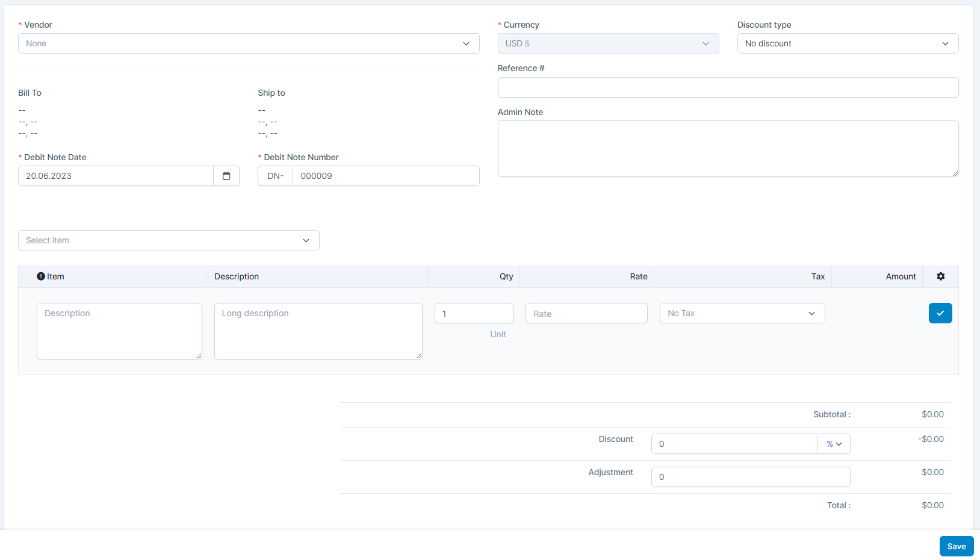Click the info icon beside Item header
This screenshot has width=980, height=560.
point(41,276)
